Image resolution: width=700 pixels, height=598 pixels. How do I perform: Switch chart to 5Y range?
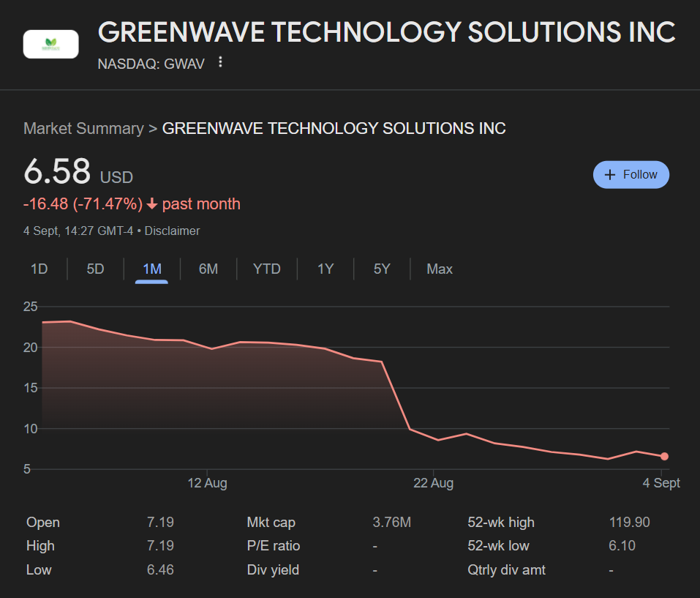(382, 269)
